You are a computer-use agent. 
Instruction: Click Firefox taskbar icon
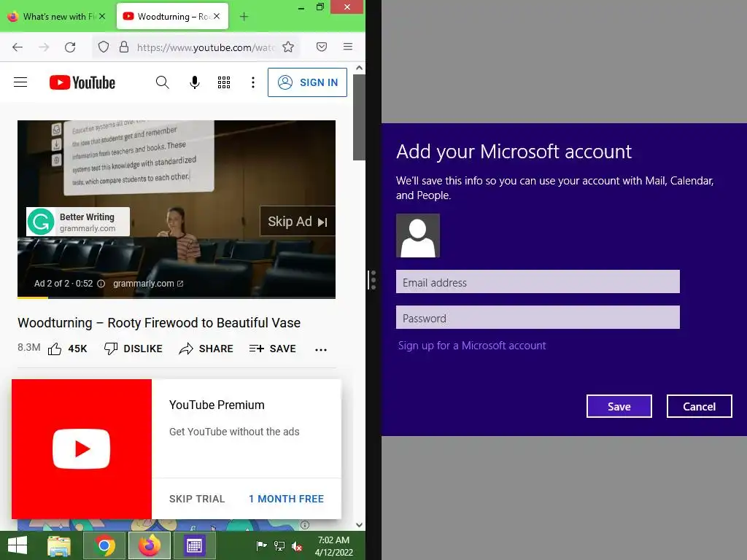click(150, 545)
